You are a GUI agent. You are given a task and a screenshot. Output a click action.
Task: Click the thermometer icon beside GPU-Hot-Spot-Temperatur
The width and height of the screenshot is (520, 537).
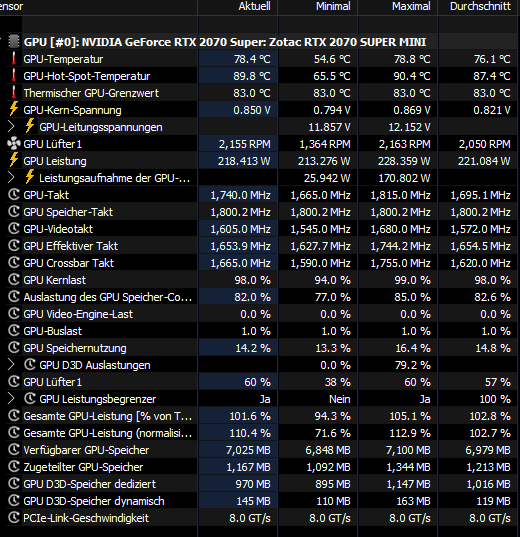pos(14,76)
